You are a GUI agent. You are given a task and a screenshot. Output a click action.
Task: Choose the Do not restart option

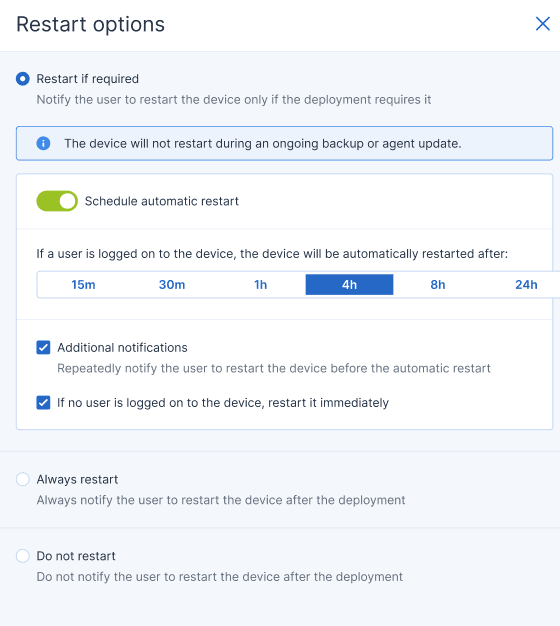coord(23,555)
